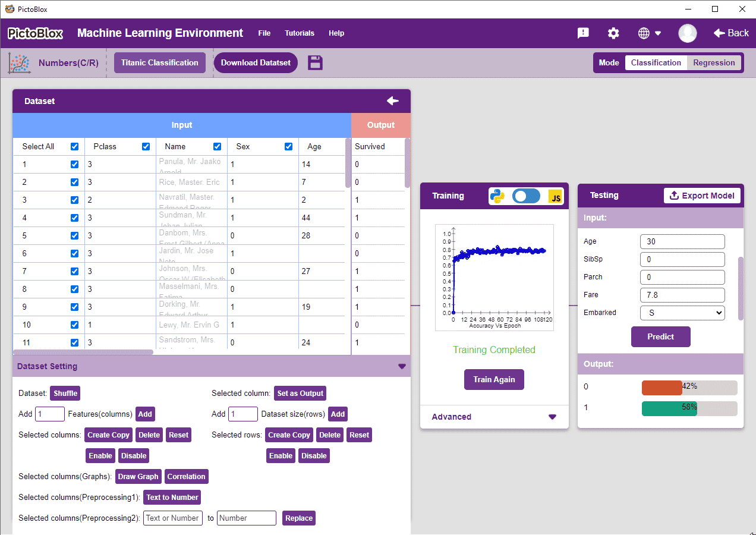The width and height of the screenshot is (756, 535).
Task: Click the Numbers(C/R) scatter plot icon
Action: (x=19, y=62)
